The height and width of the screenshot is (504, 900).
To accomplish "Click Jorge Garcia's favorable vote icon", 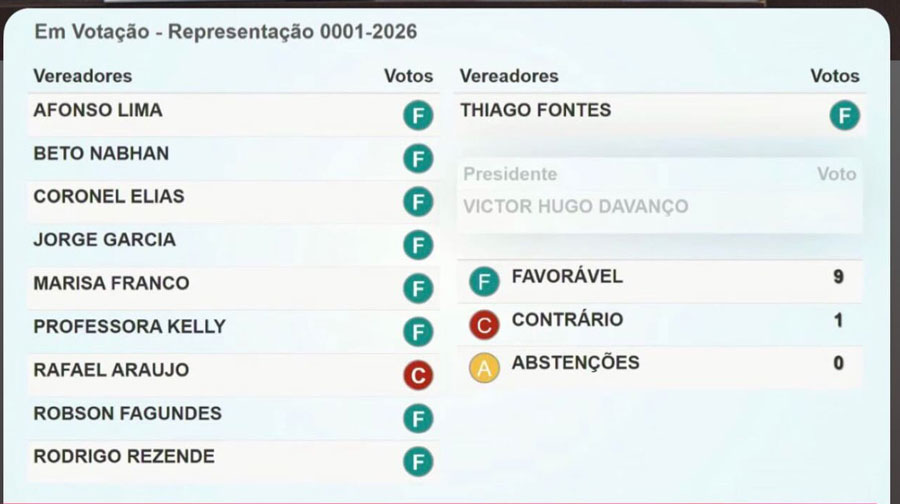I will (x=417, y=245).
